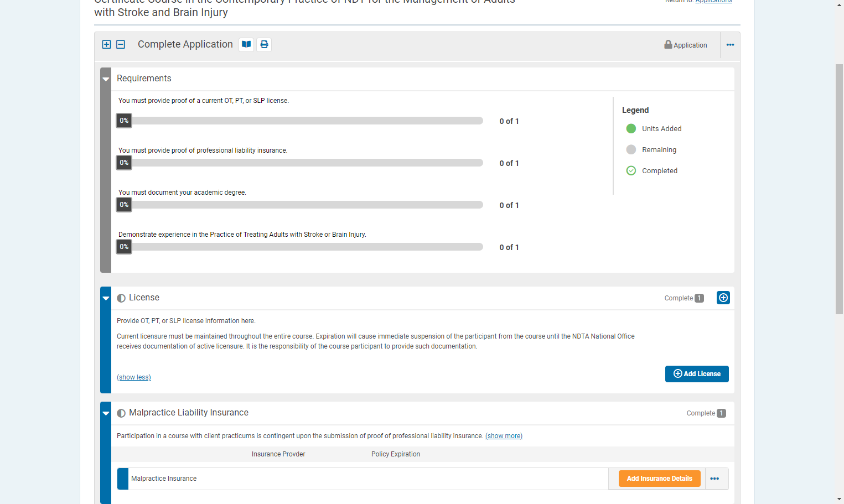This screenshot has width=844, height=504.
Task: Collapse the License section
Action: (106, 298)
